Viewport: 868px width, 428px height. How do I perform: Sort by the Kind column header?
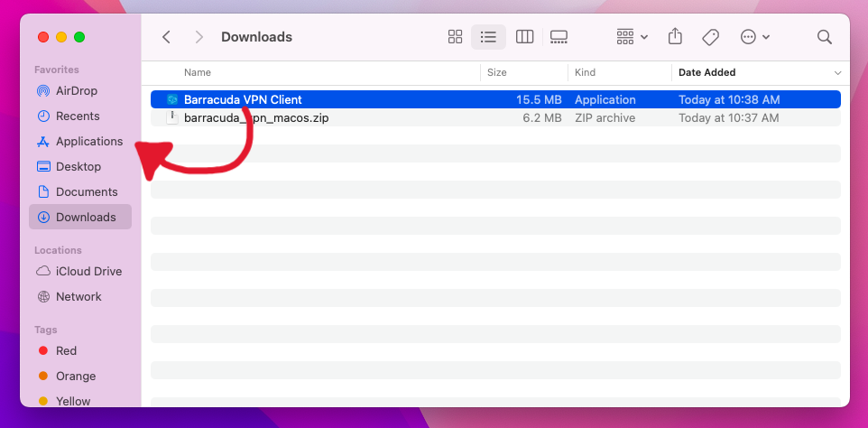click(585, 72)
